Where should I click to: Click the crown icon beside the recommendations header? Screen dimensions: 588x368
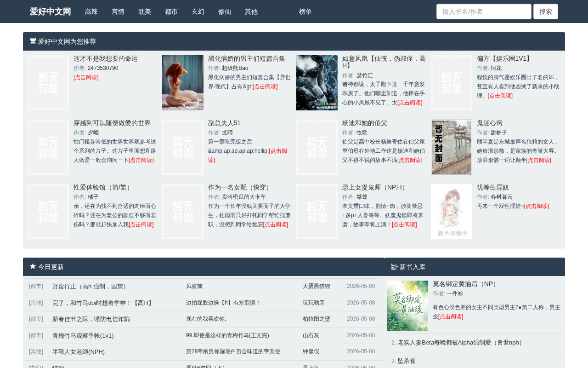pos(33,41)
